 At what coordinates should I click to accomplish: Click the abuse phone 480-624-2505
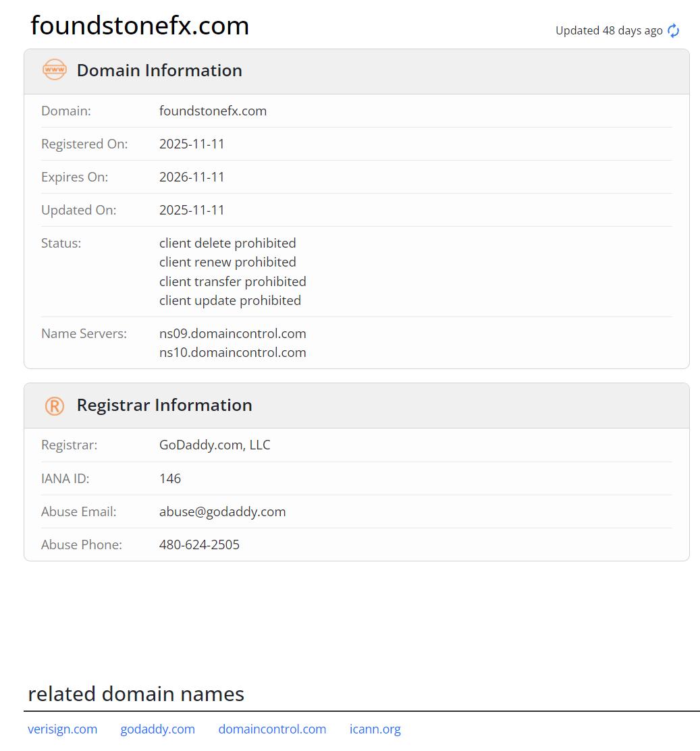click(x=199, y=545)
